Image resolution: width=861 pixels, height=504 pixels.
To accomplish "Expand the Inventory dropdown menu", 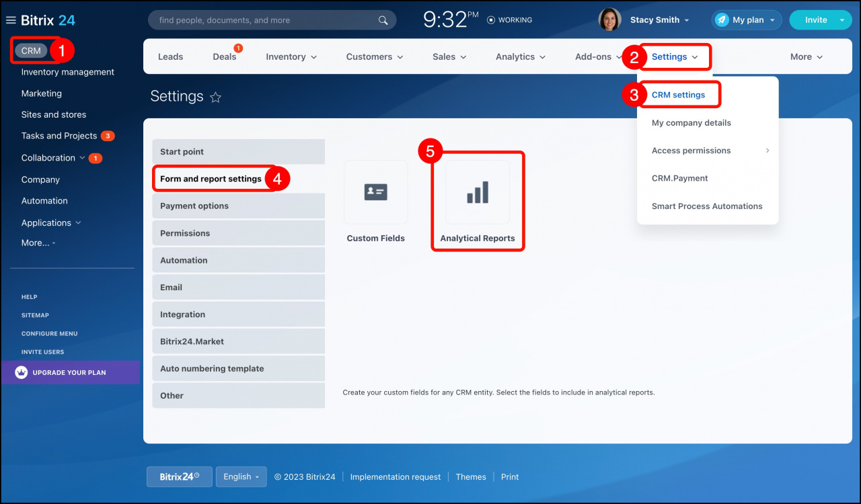I will click(291, 57).
